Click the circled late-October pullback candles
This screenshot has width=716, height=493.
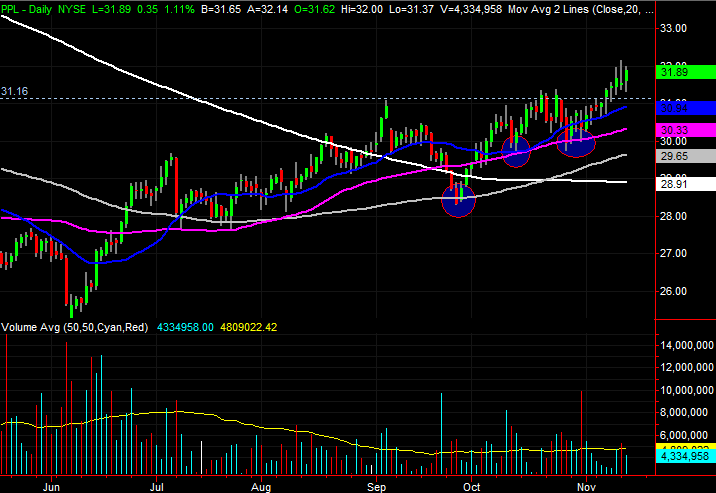[576, 142]
